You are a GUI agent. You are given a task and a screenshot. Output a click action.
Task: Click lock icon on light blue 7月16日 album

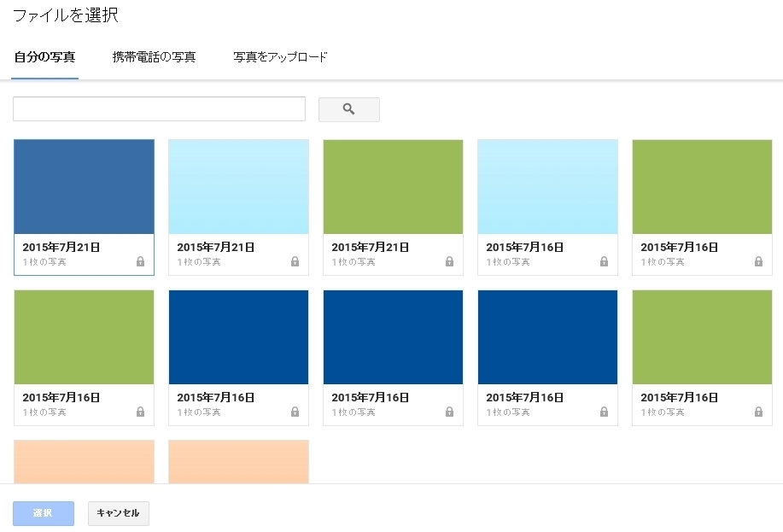coord(605,261)
